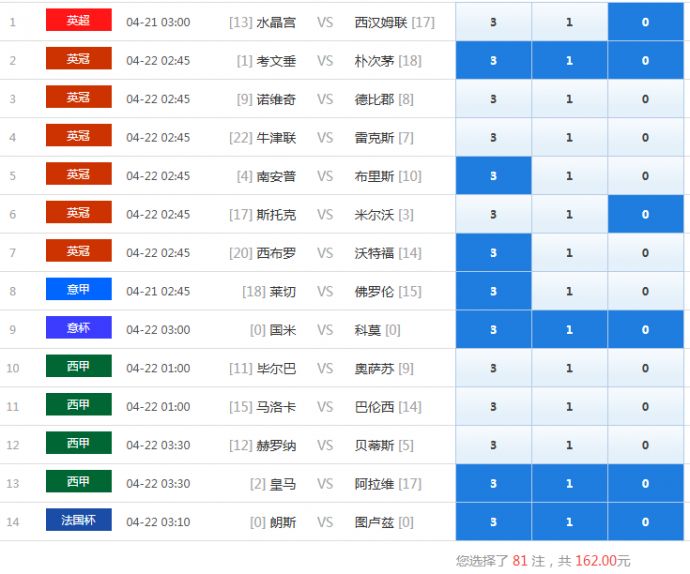Open the 考文垂 team link

pos(276,61)
